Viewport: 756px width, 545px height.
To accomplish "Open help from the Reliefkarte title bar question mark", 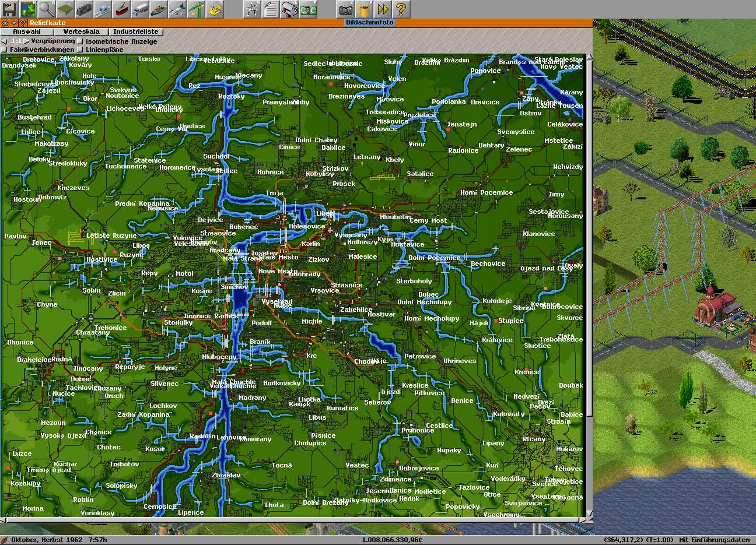I will pos(23,23).
